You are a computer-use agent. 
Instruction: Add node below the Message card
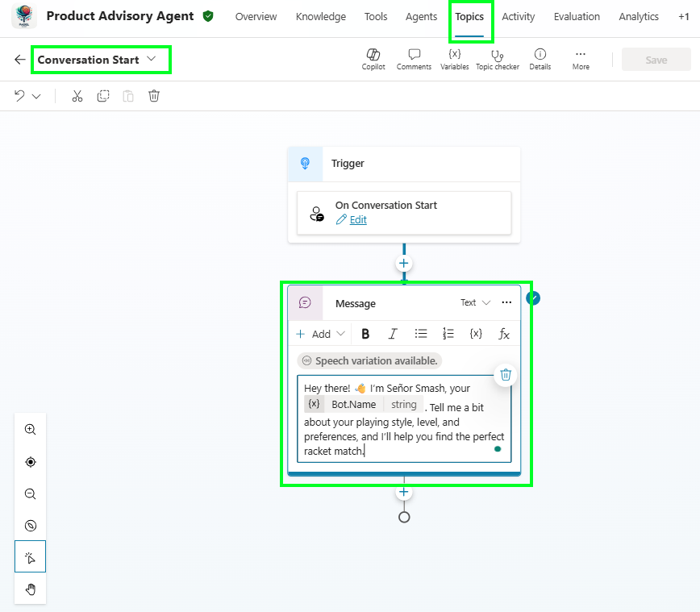pos(404,492)
